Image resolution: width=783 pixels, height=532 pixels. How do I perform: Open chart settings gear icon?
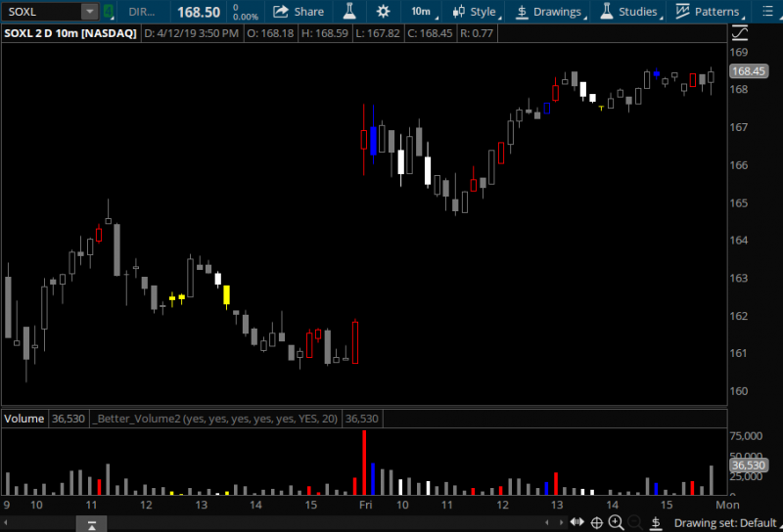(x=383, y=12)
